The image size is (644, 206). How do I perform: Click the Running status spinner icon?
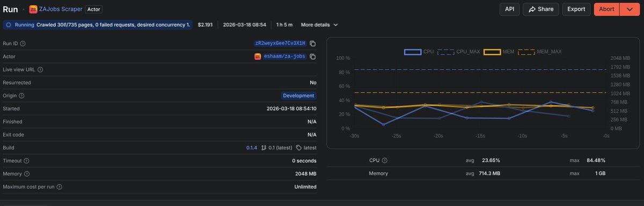point(9,25)
